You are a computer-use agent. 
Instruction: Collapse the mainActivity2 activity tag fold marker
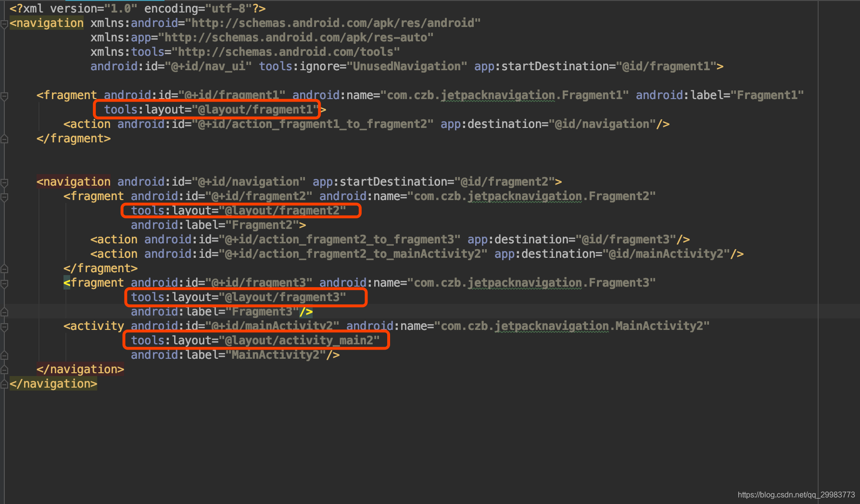4,327
